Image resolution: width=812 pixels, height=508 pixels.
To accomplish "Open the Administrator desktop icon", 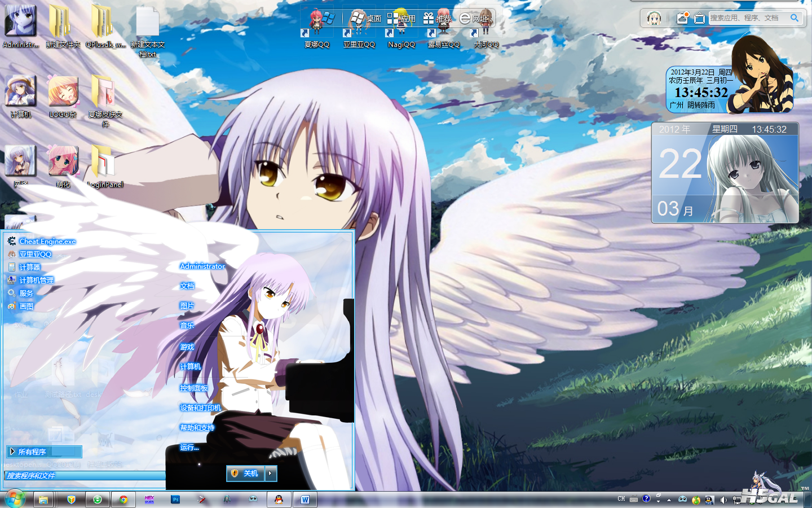I will point(21,27).
